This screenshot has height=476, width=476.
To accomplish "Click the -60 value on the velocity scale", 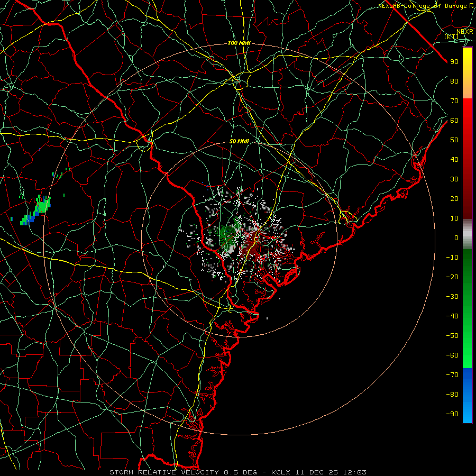I will [x=452, y=355].
